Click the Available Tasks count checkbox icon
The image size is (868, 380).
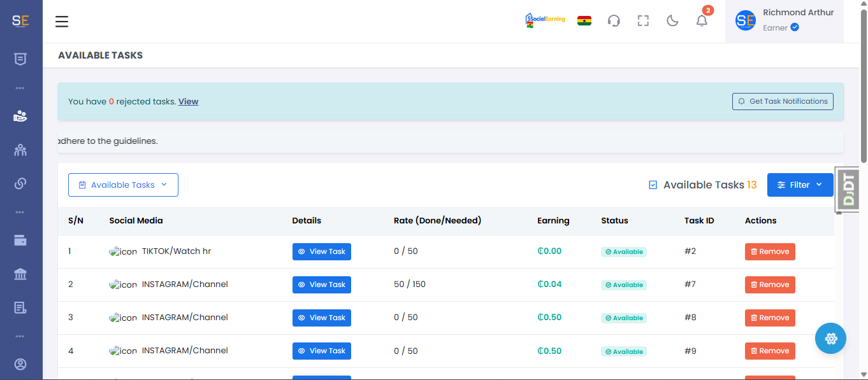(x=653, y=185)
